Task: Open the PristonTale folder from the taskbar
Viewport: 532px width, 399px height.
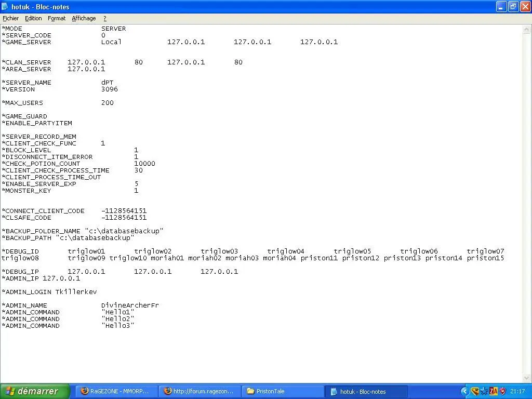Action: pos(283,391)
